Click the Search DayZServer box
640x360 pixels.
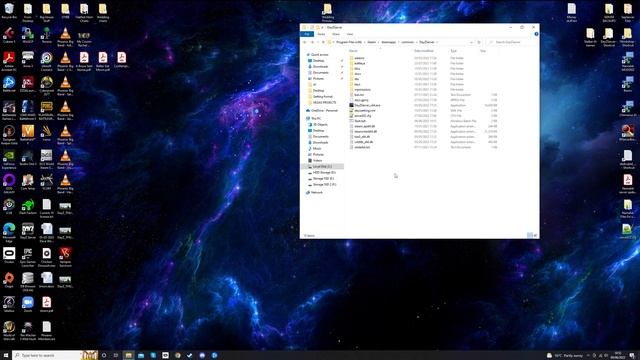tap(512, 42)
